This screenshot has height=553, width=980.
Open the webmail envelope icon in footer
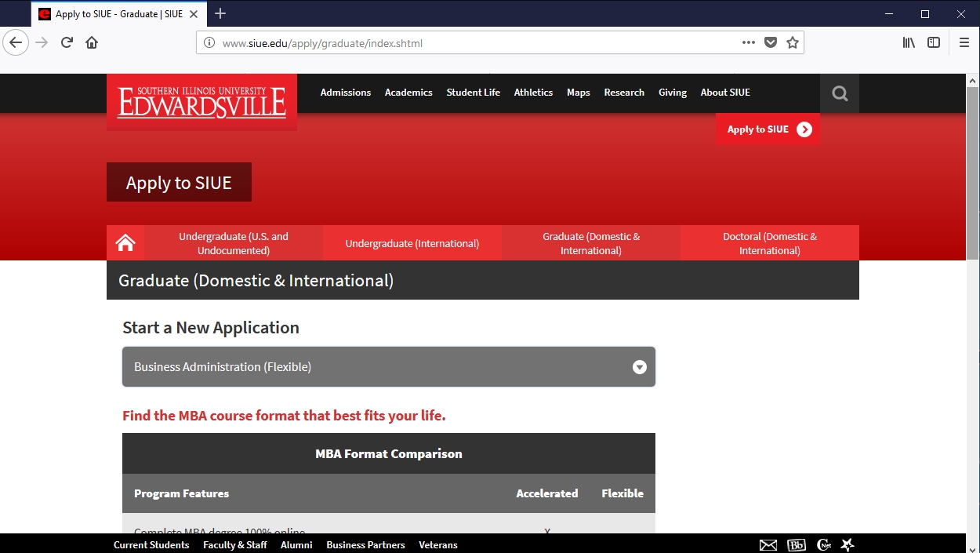(x=768, y=545)
